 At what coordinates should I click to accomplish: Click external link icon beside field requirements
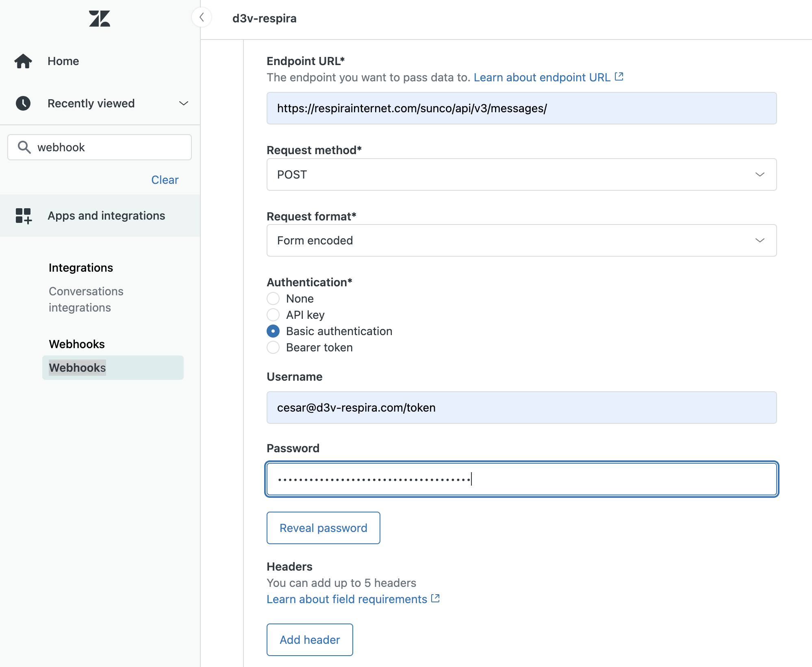[435, 599]
